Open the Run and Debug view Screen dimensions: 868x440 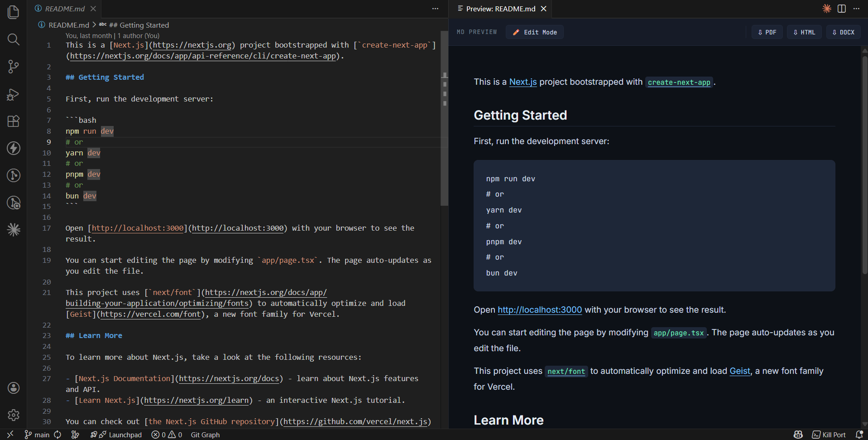pos(13,94)
